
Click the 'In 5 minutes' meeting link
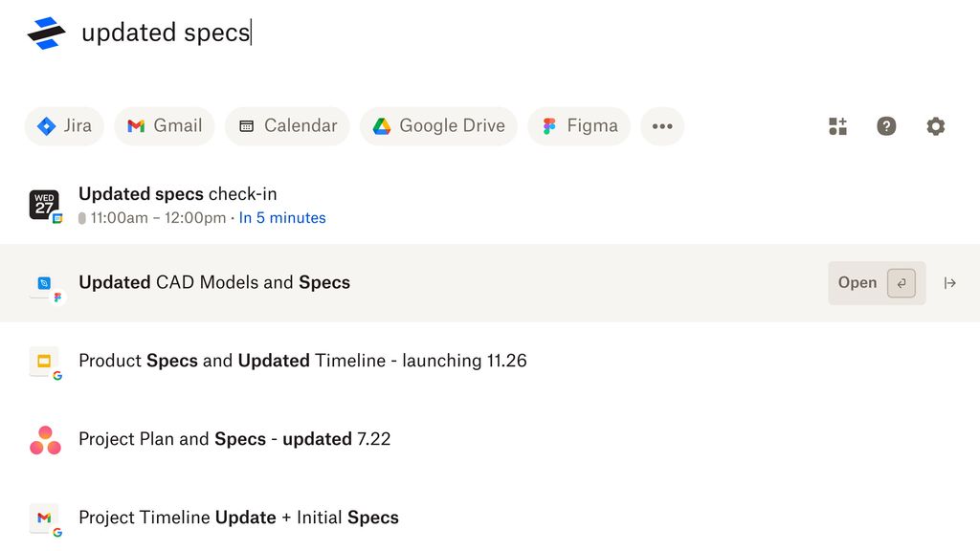click(x=282, y=217)
